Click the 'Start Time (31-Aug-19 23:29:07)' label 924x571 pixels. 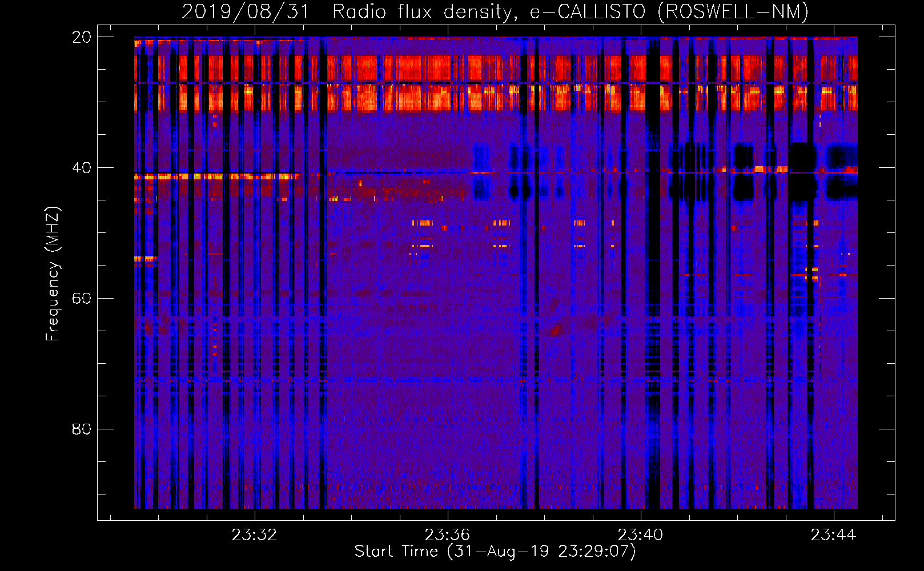[495, 552]
